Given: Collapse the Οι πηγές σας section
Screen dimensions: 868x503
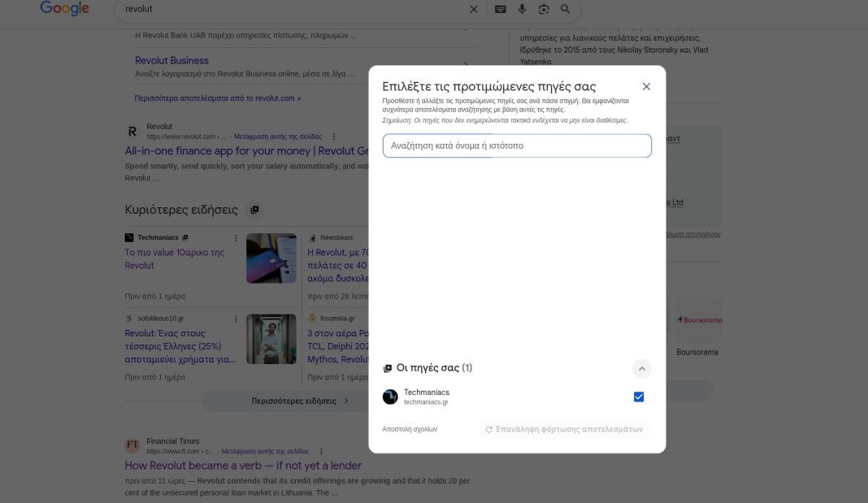Looking at the screenshot, I should [x=641, y=368].
